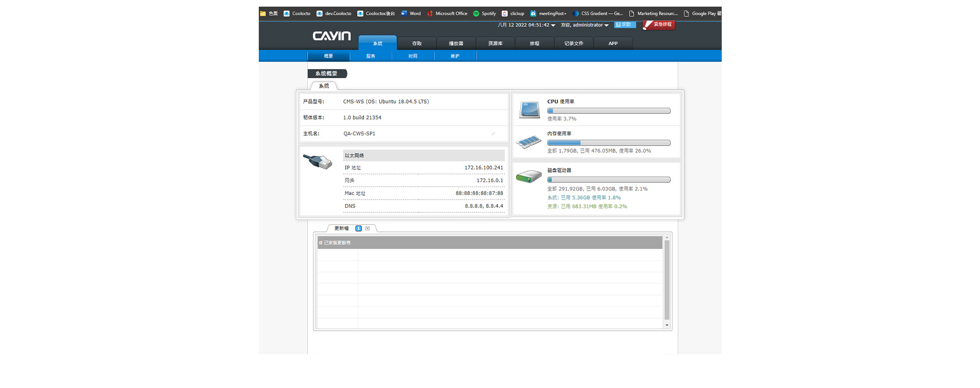980x388 pixels.
Task: Click the 求助 help button
Action: pos(625,25)
